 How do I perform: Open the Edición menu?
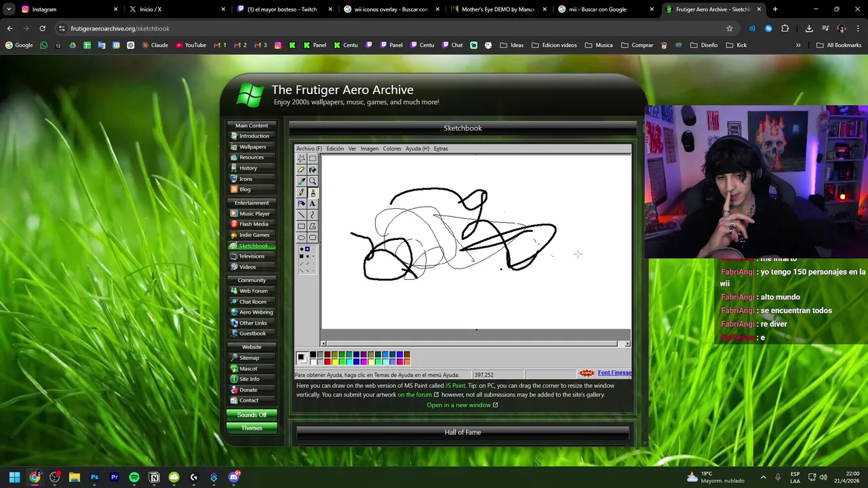(x=335, y=148)
